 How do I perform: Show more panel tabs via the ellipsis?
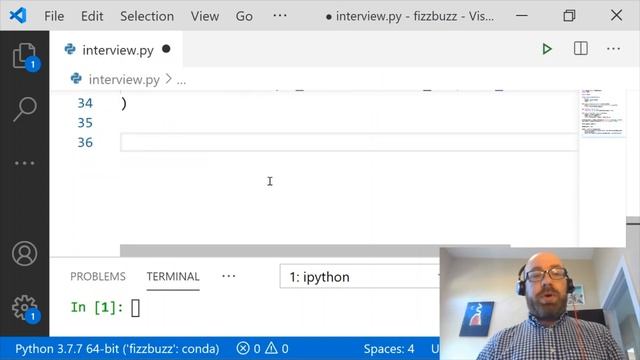point(229,276)
